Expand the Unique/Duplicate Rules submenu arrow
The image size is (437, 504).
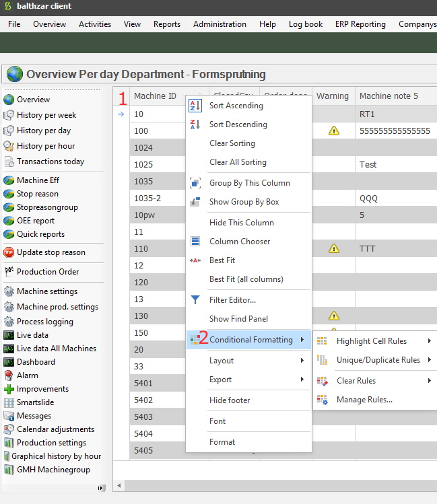pos(430,360)
